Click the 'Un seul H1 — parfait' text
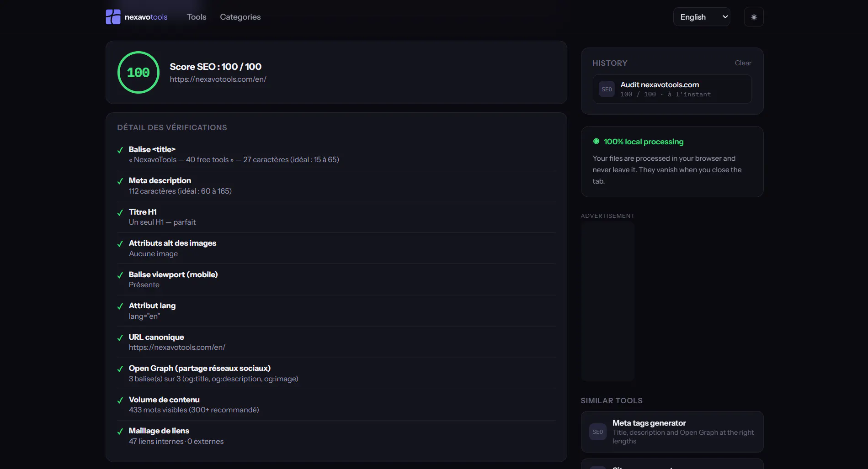This screenshot has height=469, width=868. 162,222
